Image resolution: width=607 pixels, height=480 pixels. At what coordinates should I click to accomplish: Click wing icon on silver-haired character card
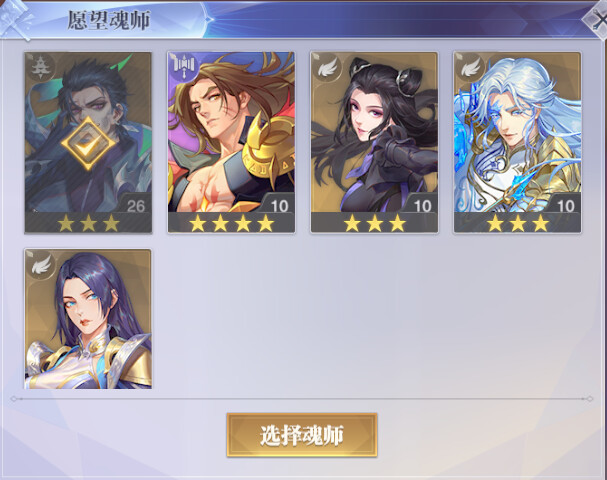(470, 69)
